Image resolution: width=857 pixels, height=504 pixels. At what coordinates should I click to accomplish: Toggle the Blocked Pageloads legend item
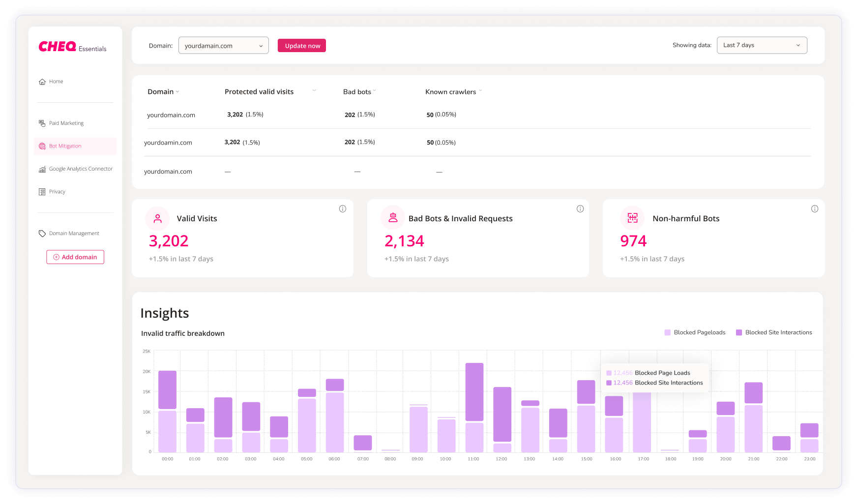(x=700, y=332)
